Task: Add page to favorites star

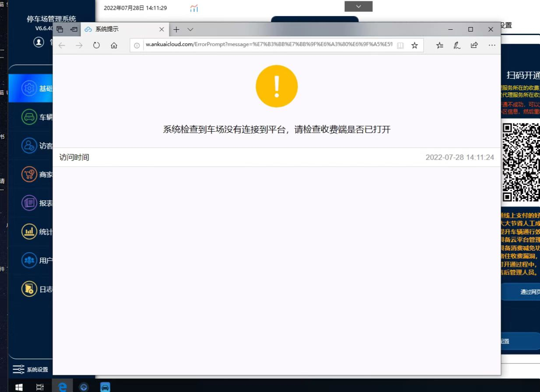Action: point(414,45)
